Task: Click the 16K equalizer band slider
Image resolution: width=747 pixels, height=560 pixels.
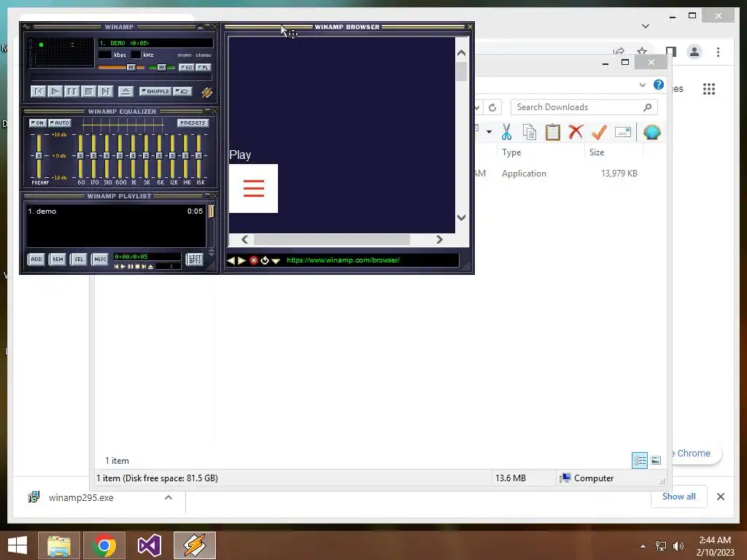Action: 198,156
